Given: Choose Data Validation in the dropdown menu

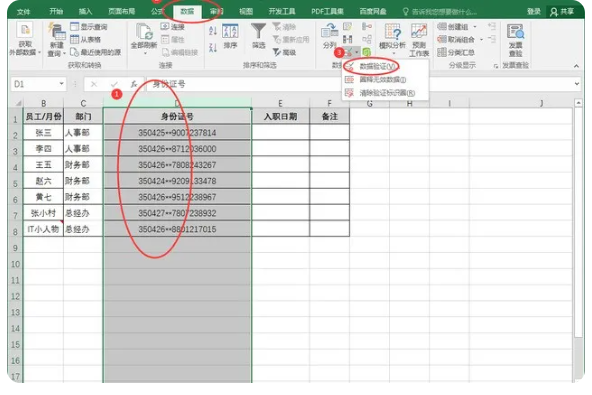Looking at the screenshot, I should pyautogui.click(x=378, y=66).
